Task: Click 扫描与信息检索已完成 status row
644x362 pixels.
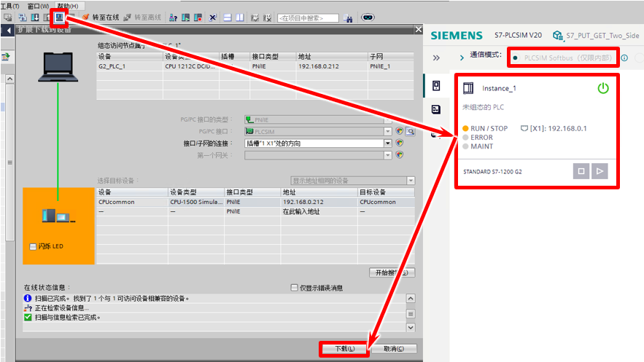Action: tap(214, 318)
